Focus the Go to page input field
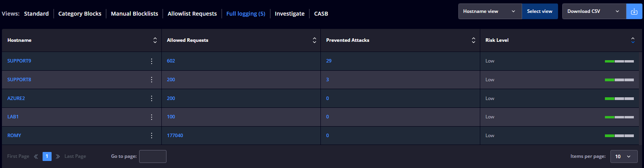644x168 pixels. coord(153,156)
